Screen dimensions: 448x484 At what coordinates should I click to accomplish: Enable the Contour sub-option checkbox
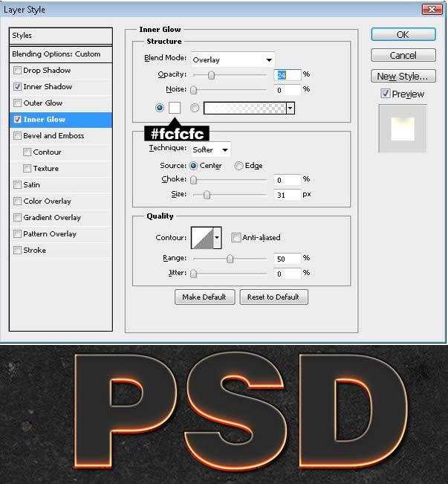[x=27, y=152]
